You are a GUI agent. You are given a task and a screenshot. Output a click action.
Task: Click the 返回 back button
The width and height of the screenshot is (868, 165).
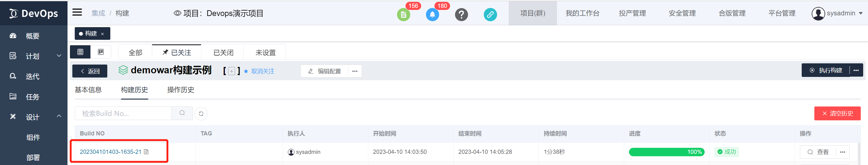pyautogui.click(x=90, y=71)
